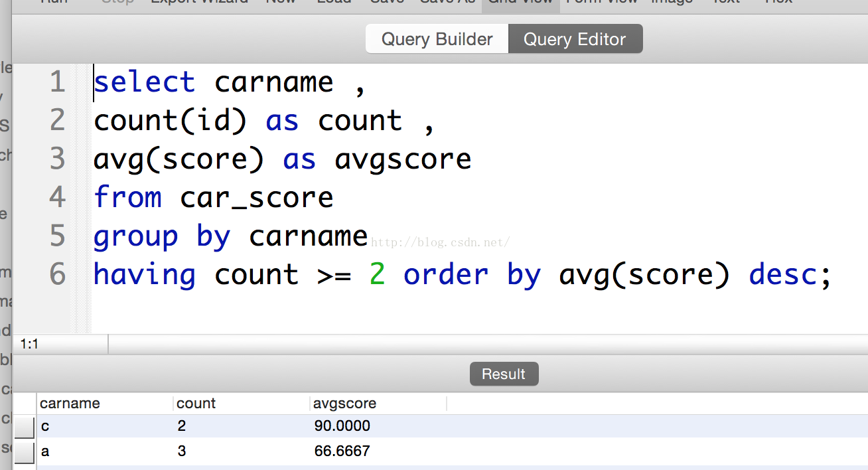Click the 66.6667 avgscore cell
Image resolution: width=868 pixels, height=470 pixels.
coord(342,451)
